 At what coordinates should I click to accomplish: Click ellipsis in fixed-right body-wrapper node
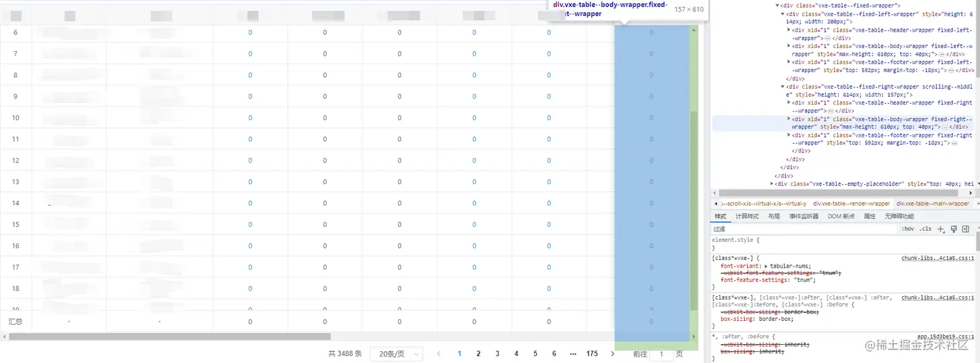[x=941, y=127]
